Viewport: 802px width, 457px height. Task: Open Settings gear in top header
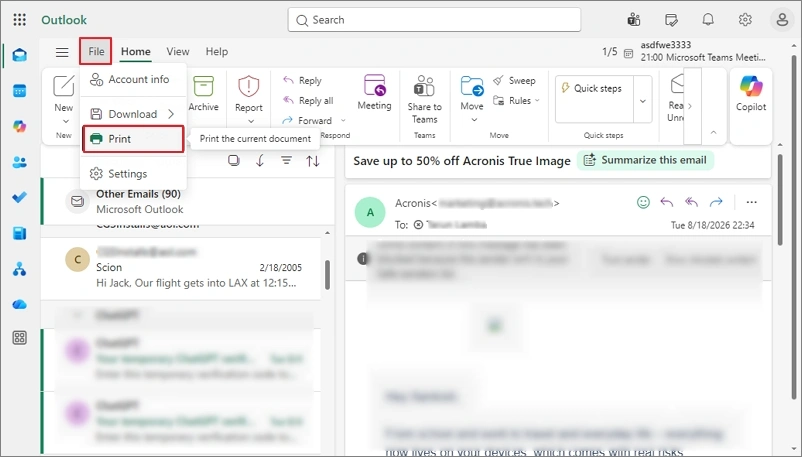tap(745, 20)
